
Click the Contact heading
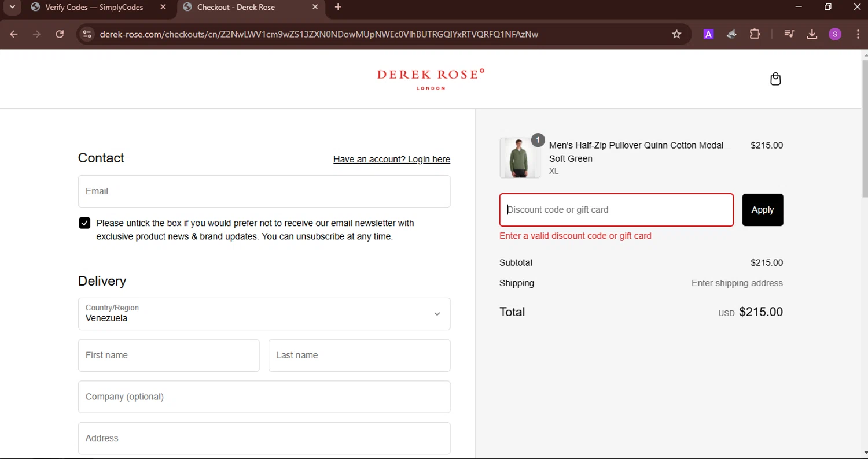[x=101, y=158]
